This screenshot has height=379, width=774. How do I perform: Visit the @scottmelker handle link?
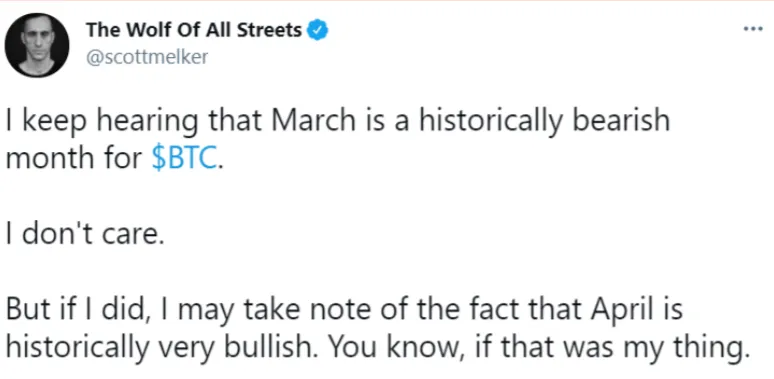coord(147,57)
